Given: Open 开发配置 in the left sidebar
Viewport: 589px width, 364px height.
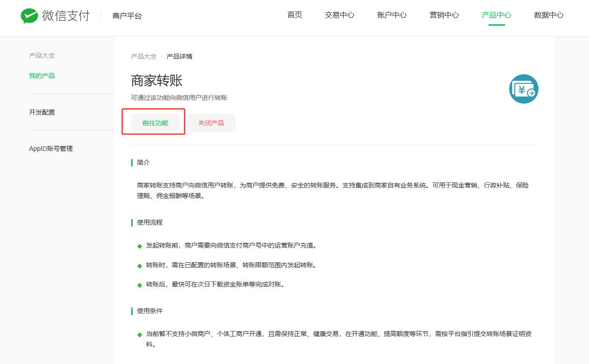Looking at the screenshot, I should click(42, 112).
